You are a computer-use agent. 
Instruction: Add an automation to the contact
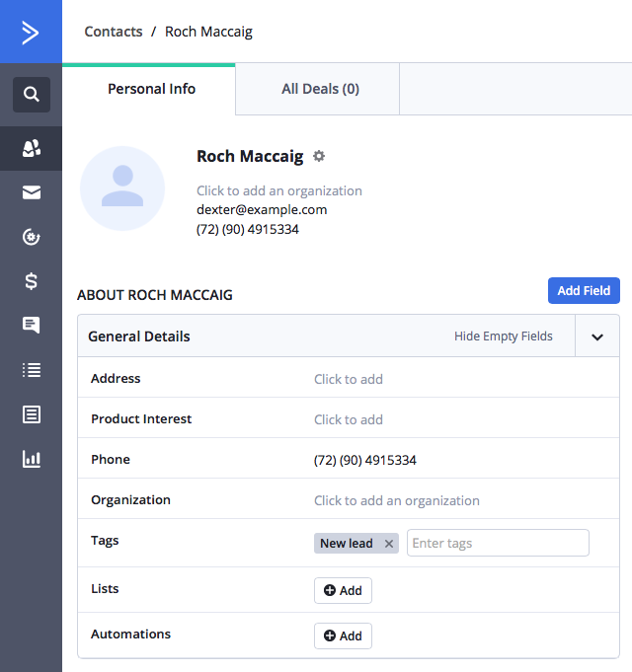coord(343,635)
